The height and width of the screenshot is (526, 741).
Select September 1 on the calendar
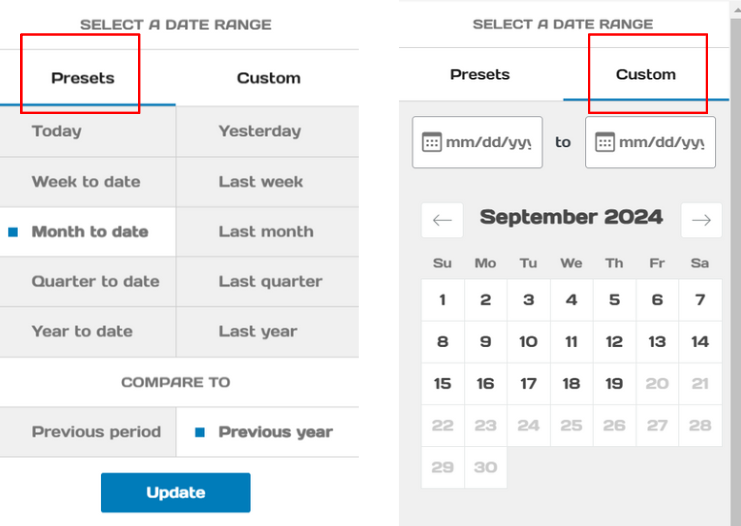[442, 300]
